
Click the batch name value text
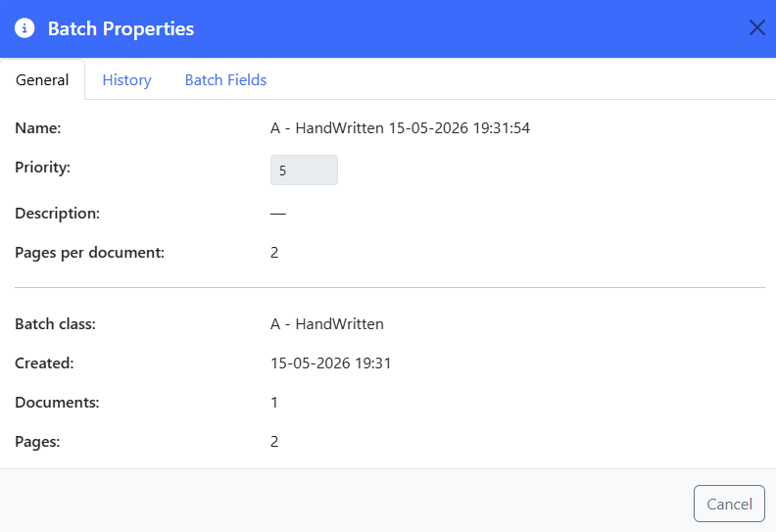pyautogui.click(x=400, y=128)
